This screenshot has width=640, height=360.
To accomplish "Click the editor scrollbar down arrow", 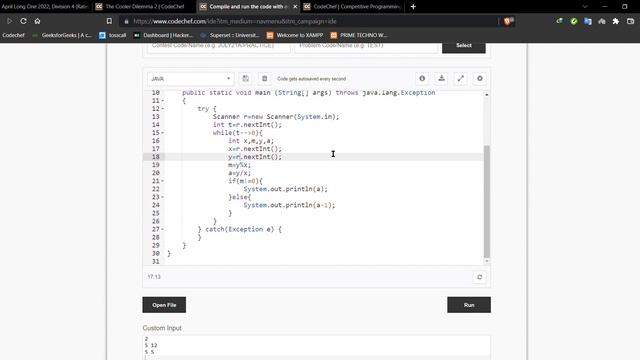I will click(x=487, y=261).
